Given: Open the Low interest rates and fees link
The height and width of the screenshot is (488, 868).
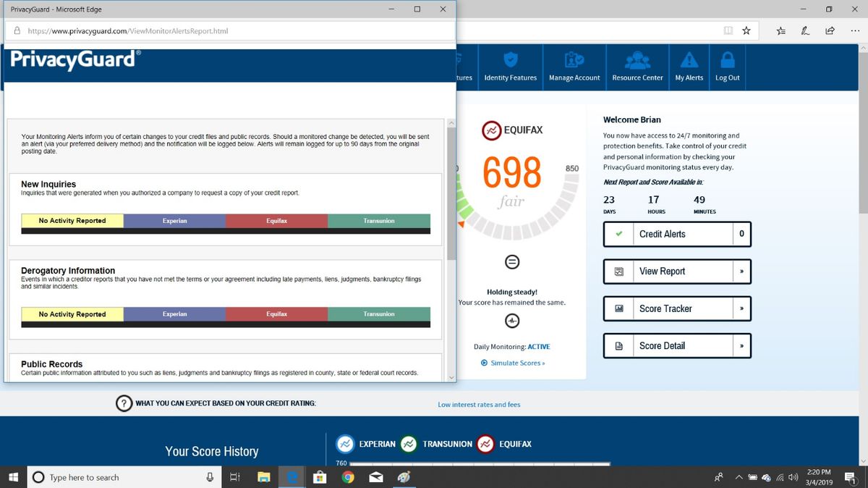Looking at the screenshot, I should 479,405.
